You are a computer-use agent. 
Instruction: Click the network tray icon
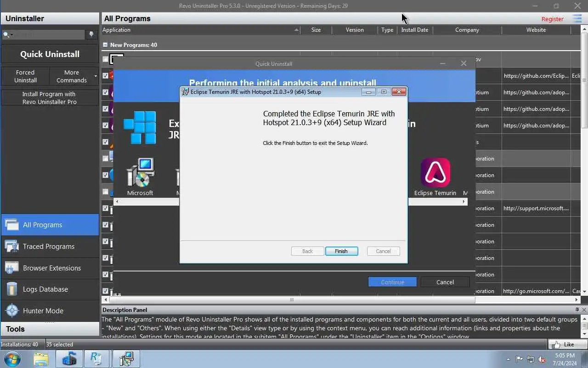tap(531, 359)
